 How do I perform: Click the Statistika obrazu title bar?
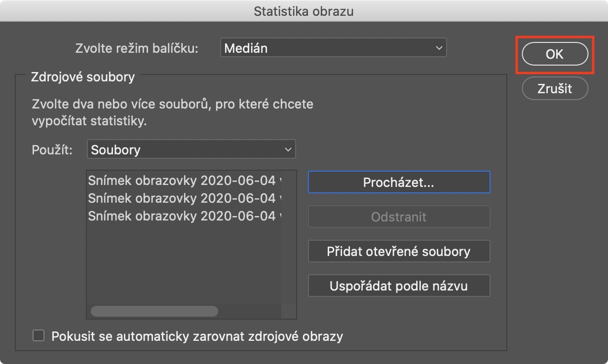click(x=304, y=11)
